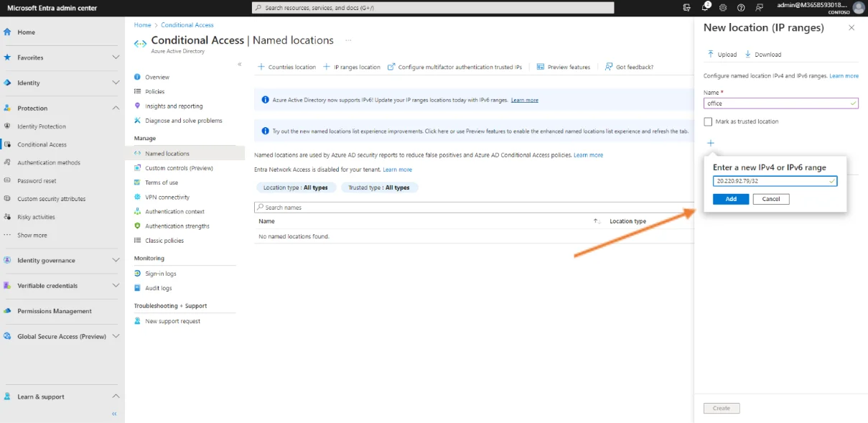Collapse the Protection section

(116, 108)
